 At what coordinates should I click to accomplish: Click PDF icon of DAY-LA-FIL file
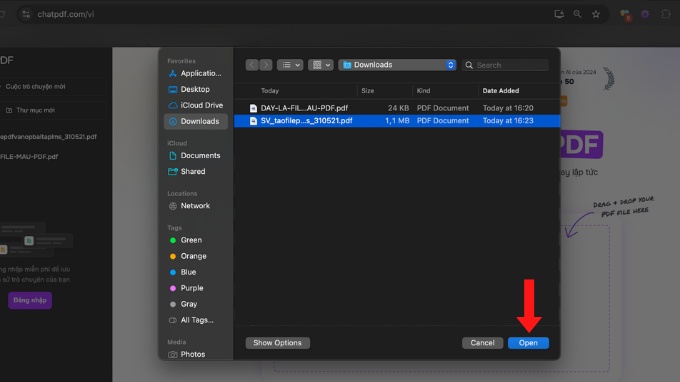[x=253, y=108]
